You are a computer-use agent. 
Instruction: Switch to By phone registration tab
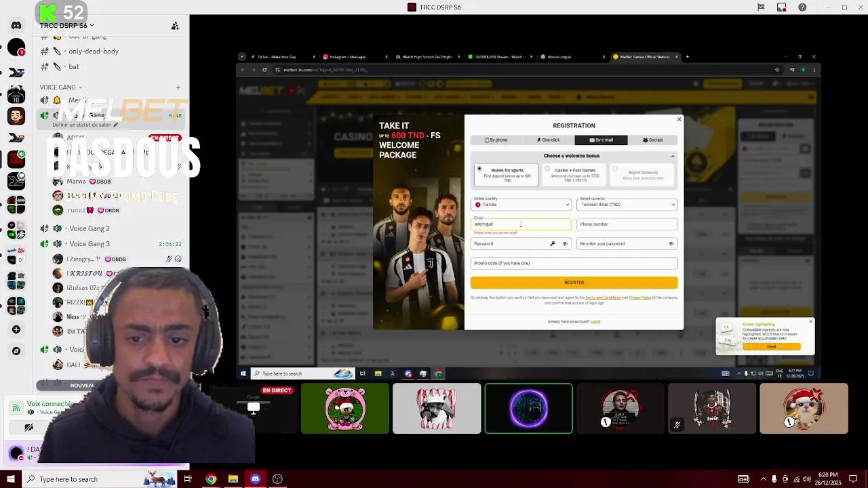click(x=496, y=140)
